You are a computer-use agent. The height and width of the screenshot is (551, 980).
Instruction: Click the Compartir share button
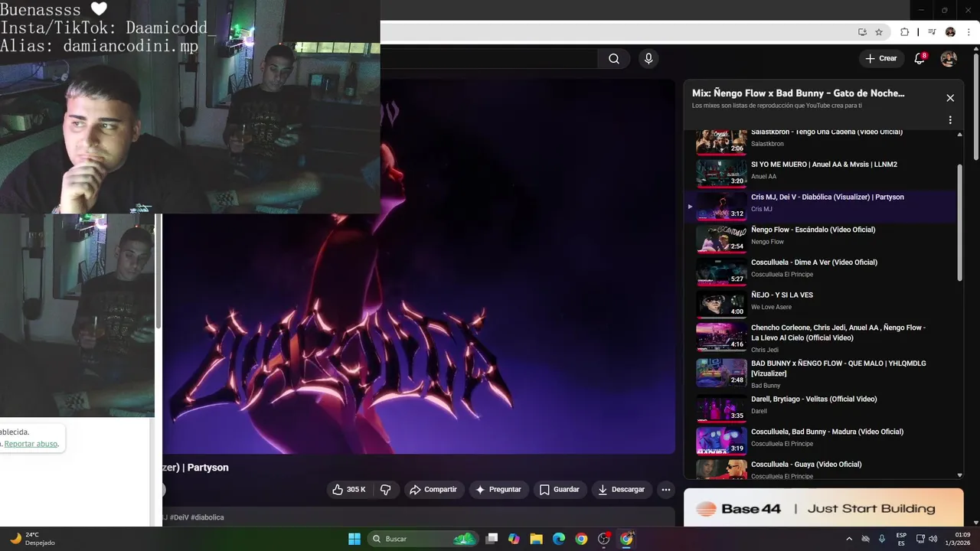pos(433,490)
